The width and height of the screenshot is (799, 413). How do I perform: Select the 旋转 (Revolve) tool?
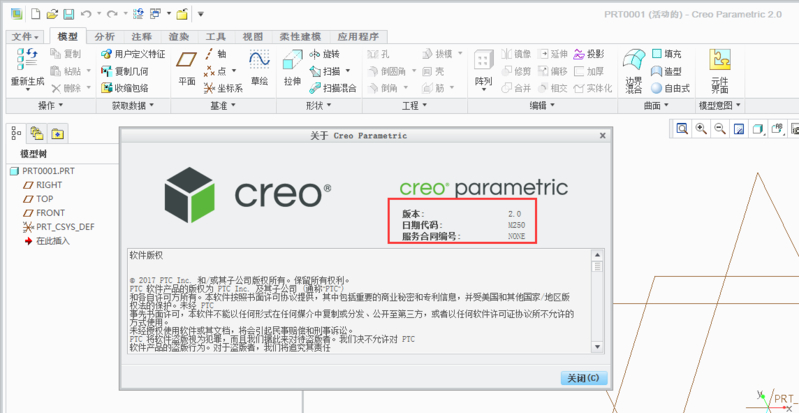pyautogui.click(x=324, y=54)
